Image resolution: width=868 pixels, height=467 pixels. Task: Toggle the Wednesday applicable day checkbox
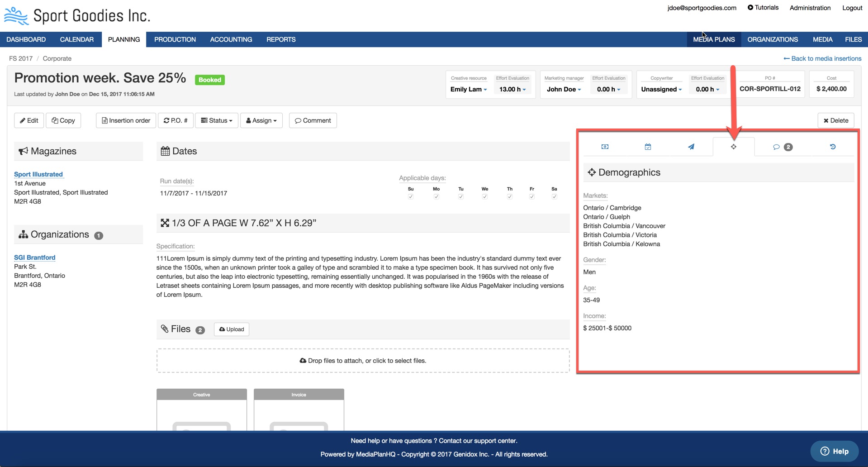(484, 197)
